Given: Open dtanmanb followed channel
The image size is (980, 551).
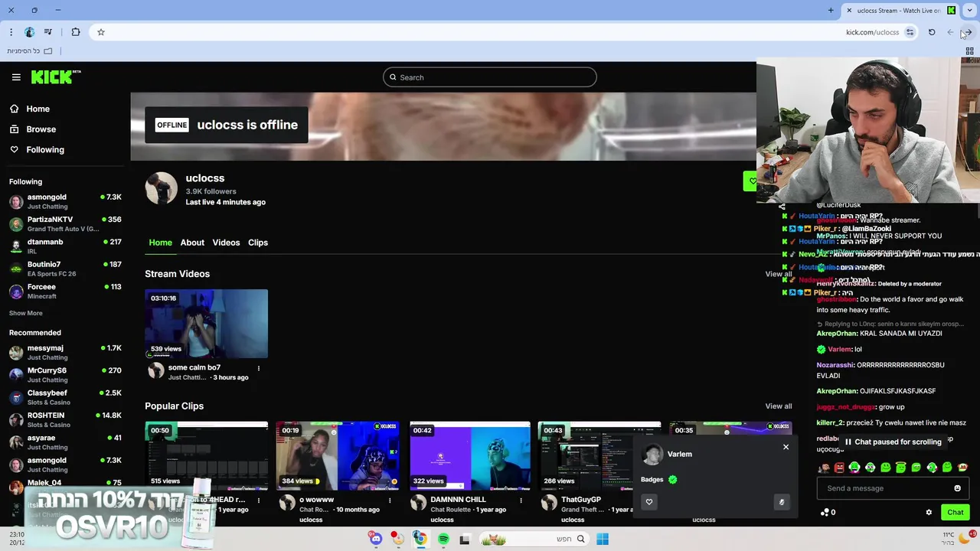Looking at the screenshot, I should click(65, 246).
